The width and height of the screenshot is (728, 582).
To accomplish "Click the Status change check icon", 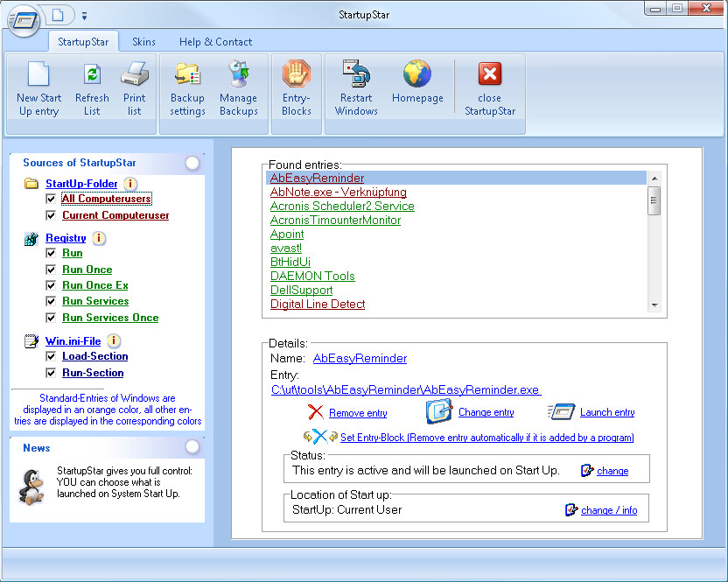I will coord(587,471).
